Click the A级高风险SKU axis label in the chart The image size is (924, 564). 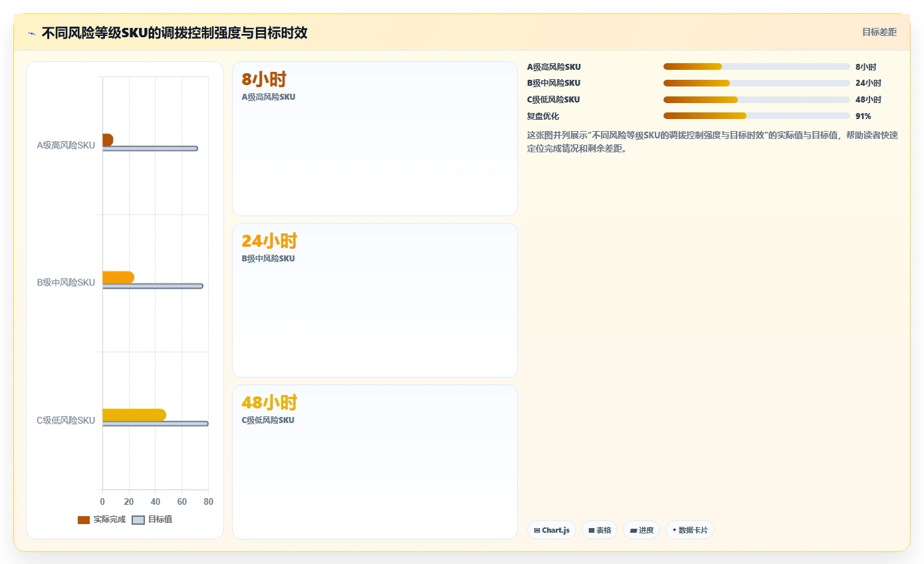pyautogui.click(x=66, y=145)
